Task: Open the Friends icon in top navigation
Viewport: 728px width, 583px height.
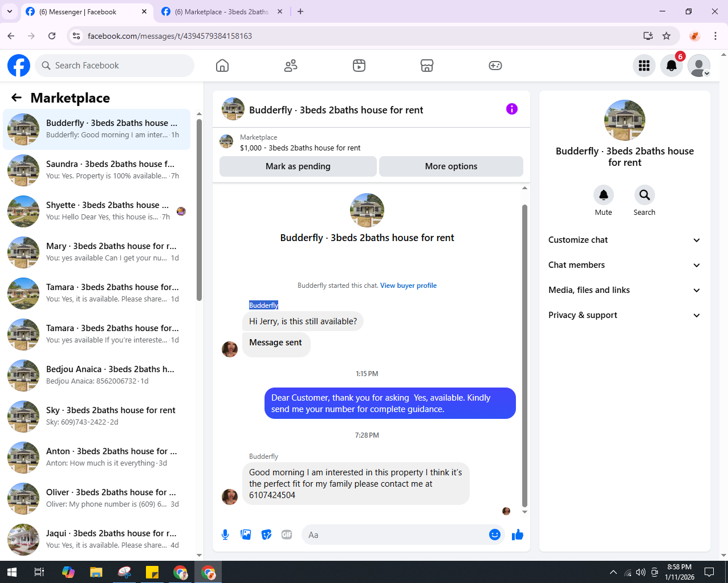Action: [291, 66]
